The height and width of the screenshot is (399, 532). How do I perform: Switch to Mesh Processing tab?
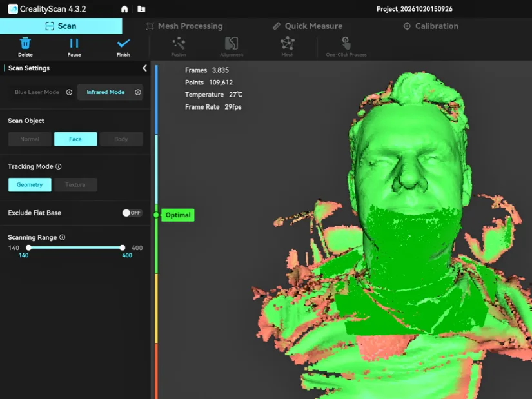(x=184, y=26)
